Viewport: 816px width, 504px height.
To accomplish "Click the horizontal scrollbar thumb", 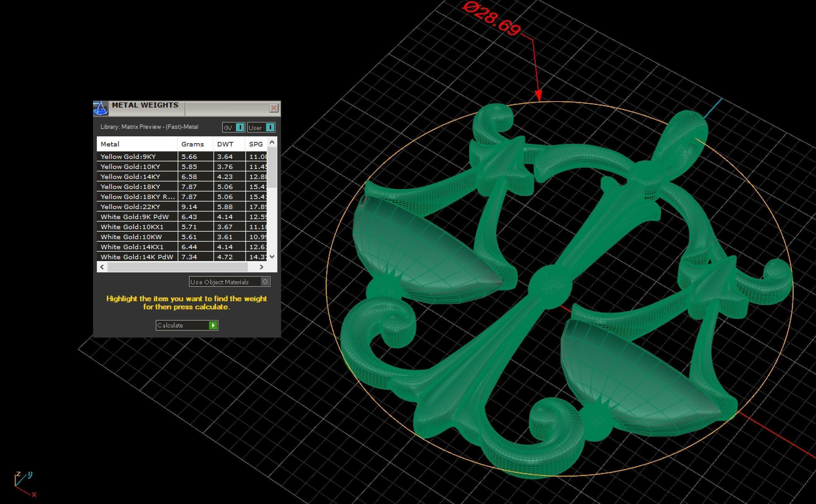I will (x=178, y=267).
